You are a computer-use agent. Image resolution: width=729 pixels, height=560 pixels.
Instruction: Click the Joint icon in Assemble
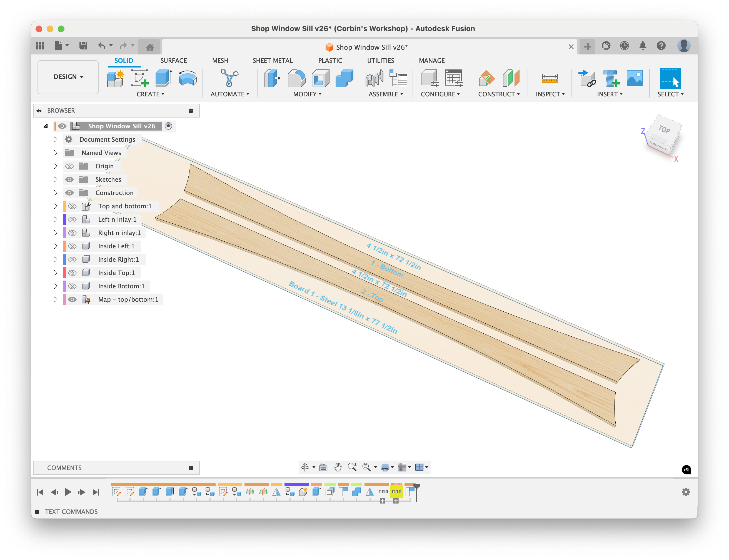(374, 79)
